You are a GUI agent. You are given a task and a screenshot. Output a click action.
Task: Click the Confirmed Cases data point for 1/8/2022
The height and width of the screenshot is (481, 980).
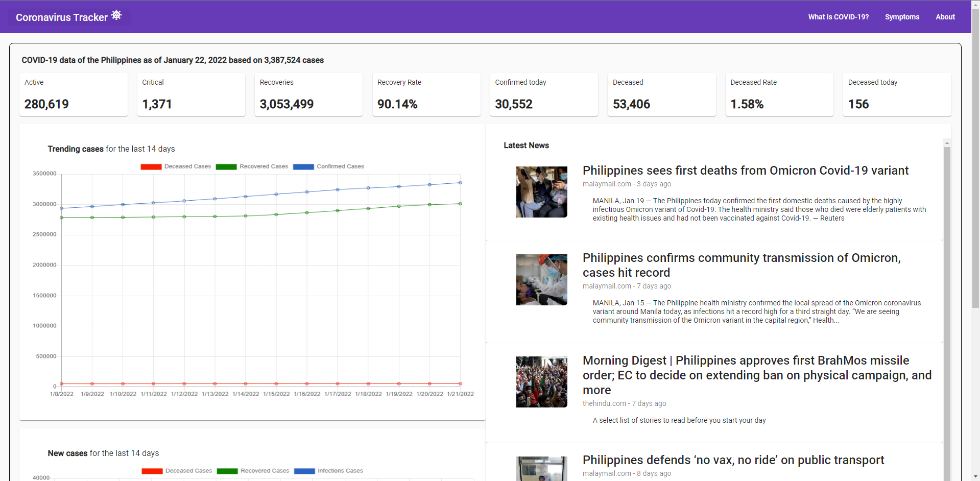coord(61,208)
